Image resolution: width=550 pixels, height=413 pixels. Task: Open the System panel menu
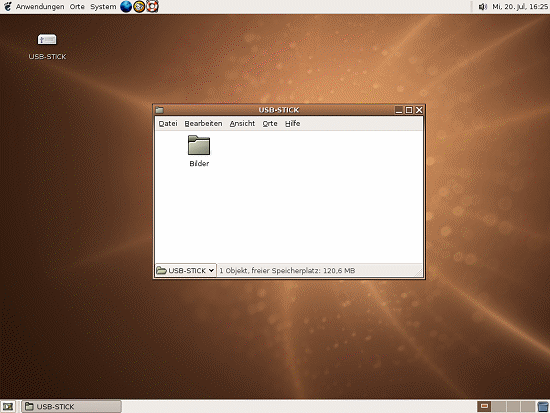(103, 7)
